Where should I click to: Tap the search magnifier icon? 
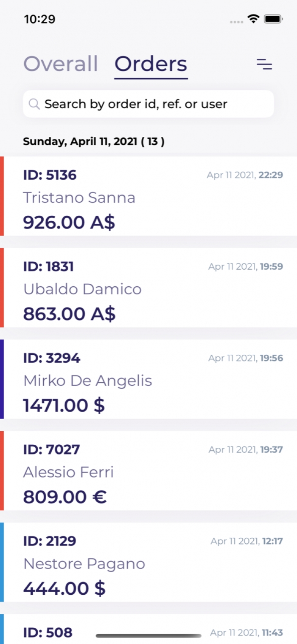34,104
